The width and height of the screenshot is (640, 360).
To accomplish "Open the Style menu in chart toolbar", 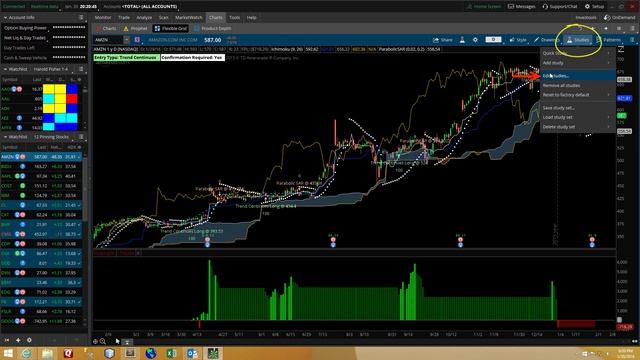I will click(518, 40).
